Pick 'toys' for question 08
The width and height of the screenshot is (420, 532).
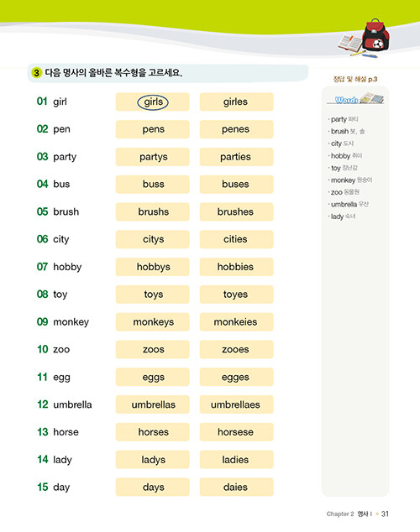point(153,295)
